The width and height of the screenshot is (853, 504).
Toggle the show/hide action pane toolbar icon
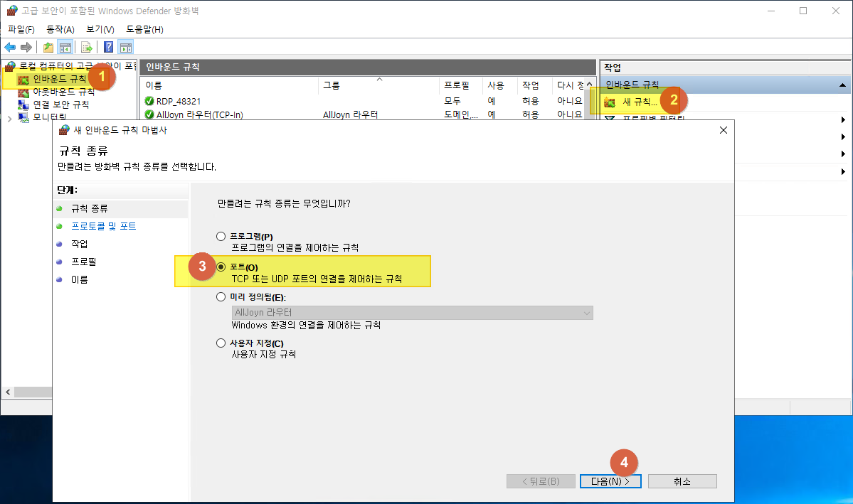pos(126,48)
